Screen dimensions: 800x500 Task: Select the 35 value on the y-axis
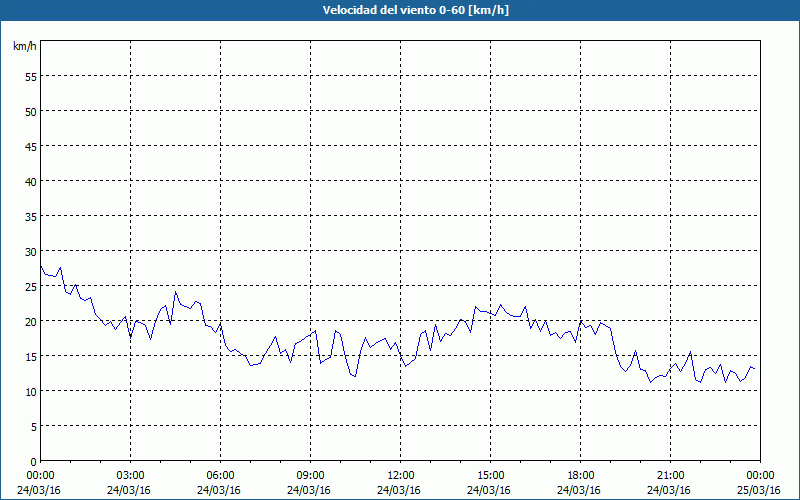pos(31,216)
